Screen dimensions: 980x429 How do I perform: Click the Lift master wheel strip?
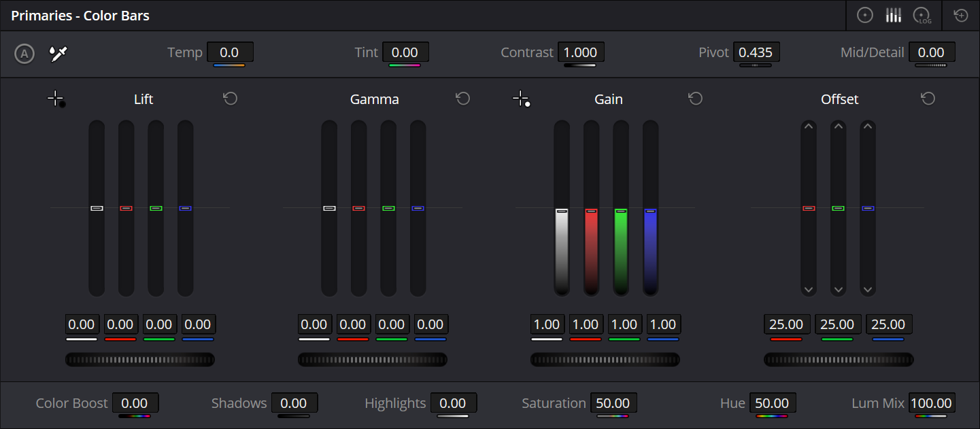[140, 360]
